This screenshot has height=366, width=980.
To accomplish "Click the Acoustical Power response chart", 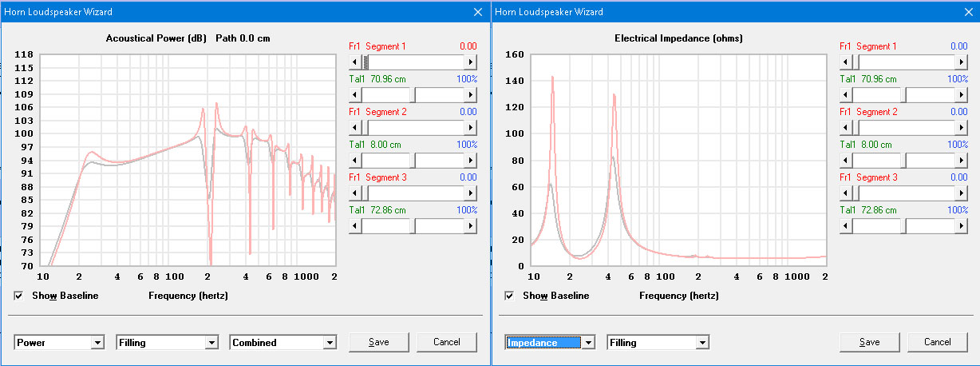I will [x=187, y=160].
